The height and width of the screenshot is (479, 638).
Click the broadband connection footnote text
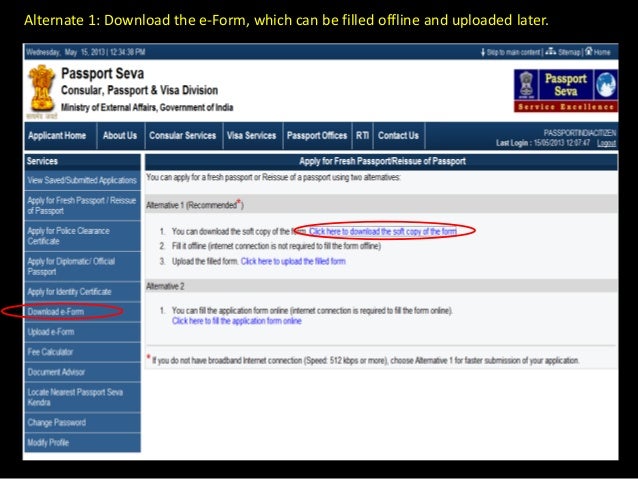[365, 361]
